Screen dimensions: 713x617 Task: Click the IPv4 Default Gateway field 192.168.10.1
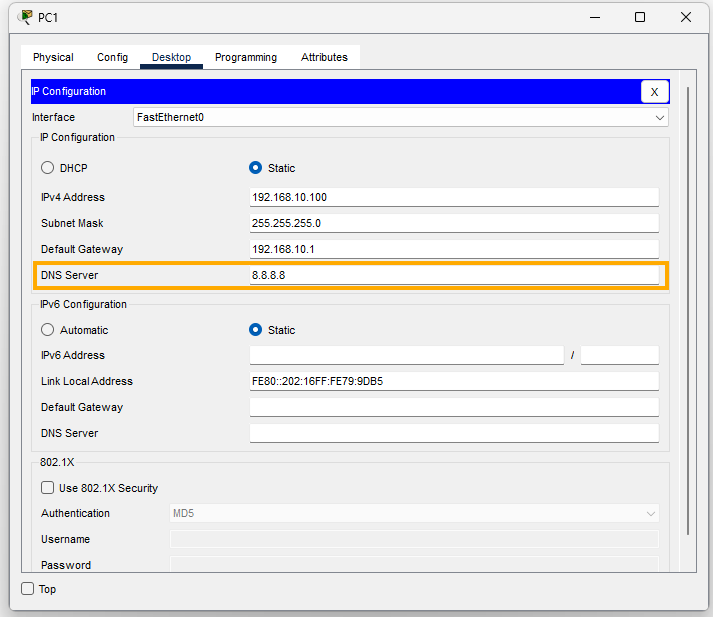tap(454, 249)
